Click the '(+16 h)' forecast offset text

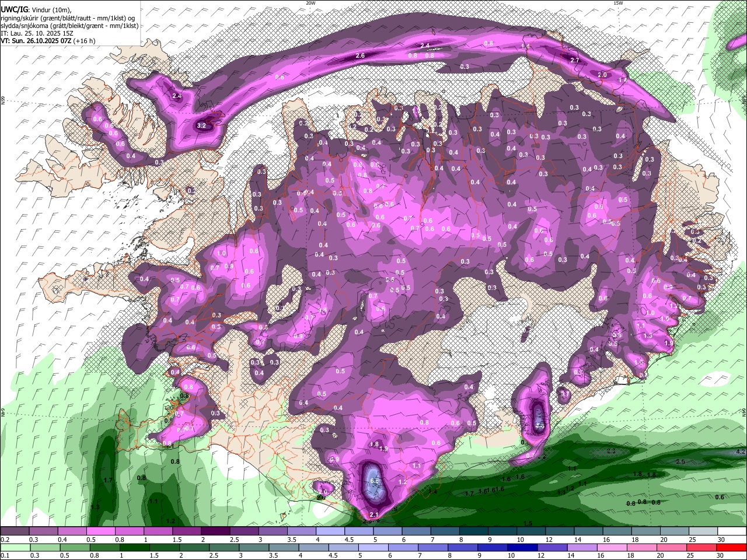coord(85,41)
